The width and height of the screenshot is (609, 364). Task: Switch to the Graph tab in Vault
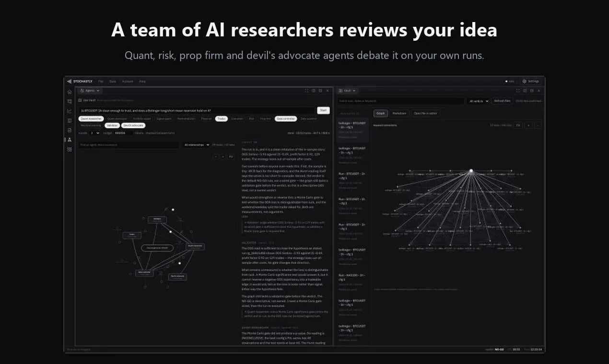tap(381, 114)
